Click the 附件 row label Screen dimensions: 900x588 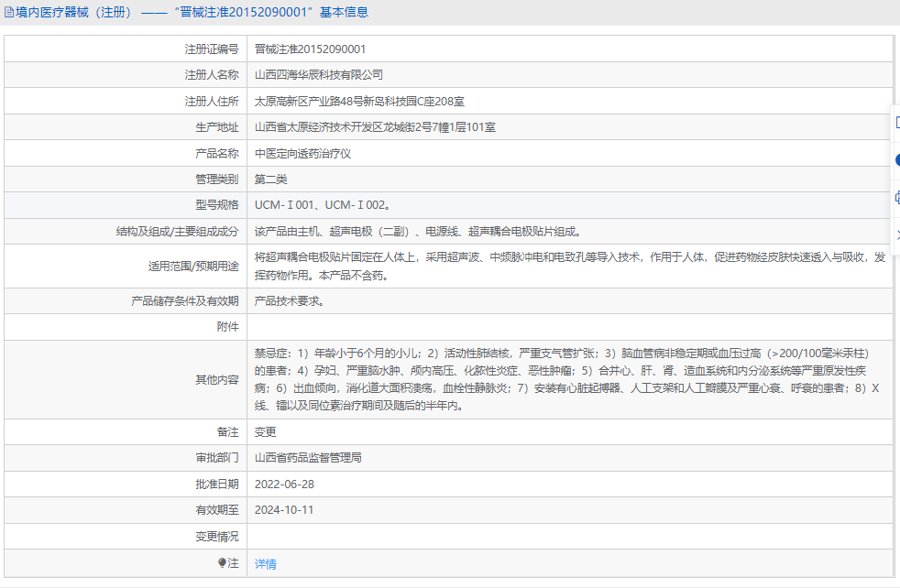[x=227, y=326]
